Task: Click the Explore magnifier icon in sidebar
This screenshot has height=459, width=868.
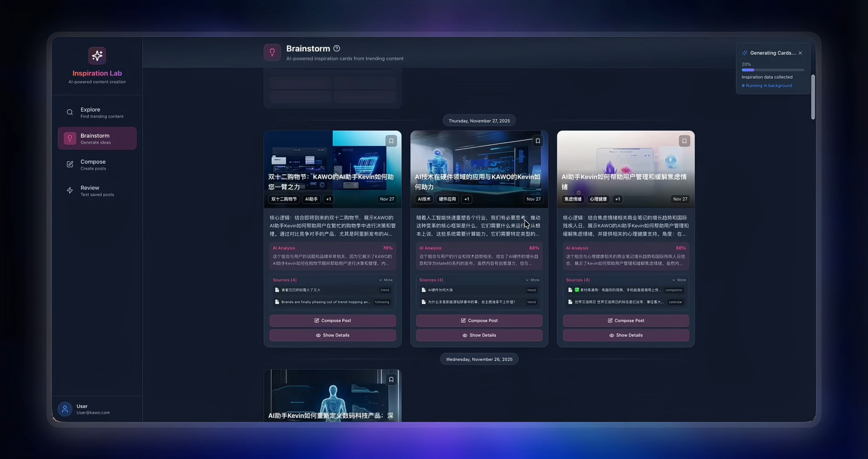Action: coord(70,112)
